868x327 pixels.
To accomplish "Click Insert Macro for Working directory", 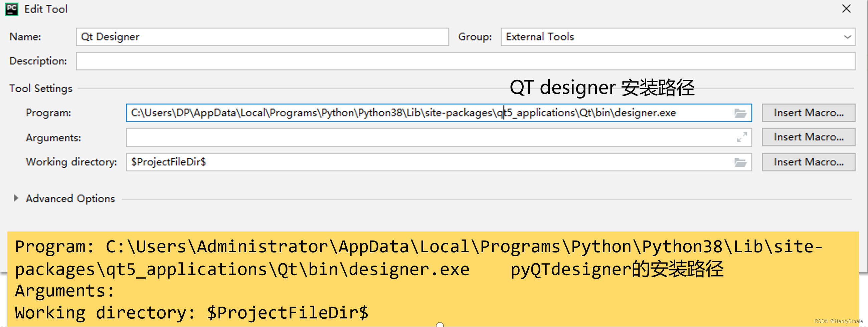I will (808, 162).
